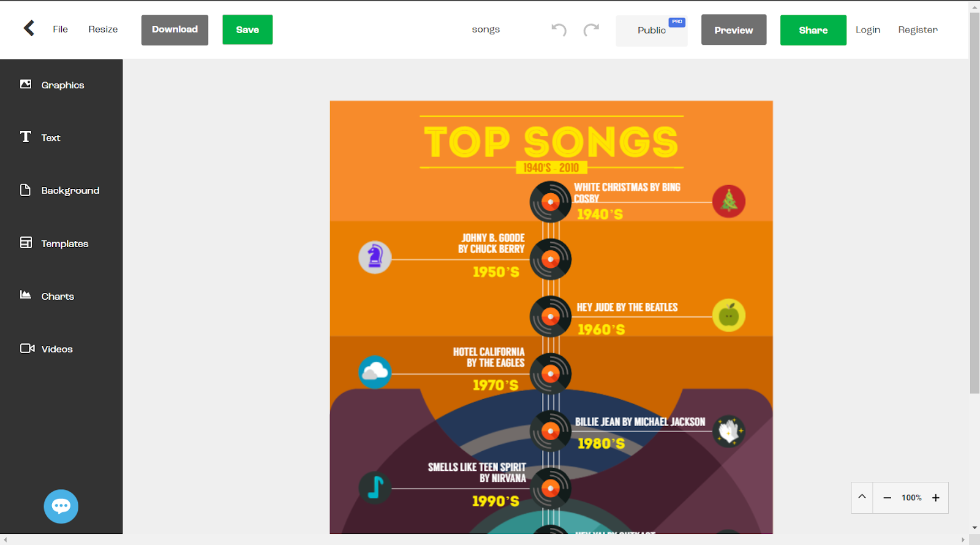The width and height of the screenshot is (980, 545).
Task: Select the vinyl record next to 1990's
Action: pyautogui.click(x=551, y=489)
